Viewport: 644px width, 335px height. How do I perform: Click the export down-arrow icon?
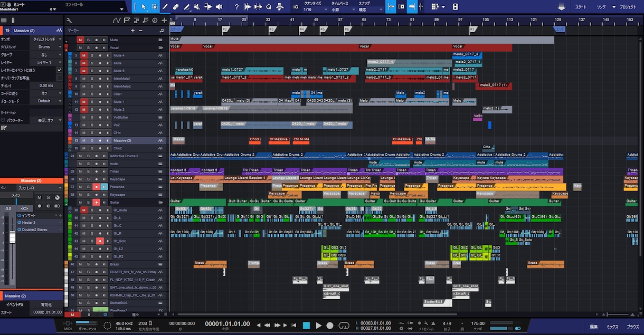[x=562, y=7]
